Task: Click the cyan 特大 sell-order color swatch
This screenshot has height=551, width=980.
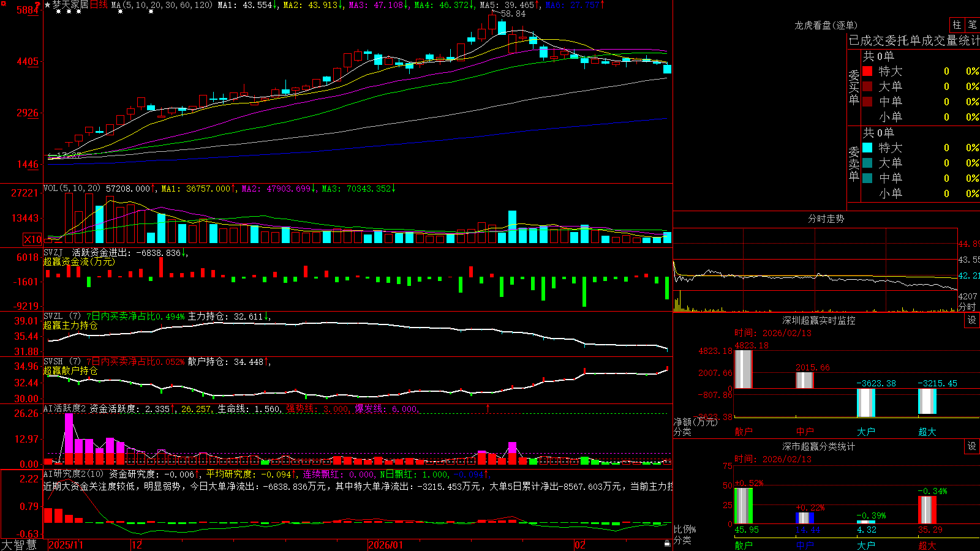Action: tap(867, 148)
